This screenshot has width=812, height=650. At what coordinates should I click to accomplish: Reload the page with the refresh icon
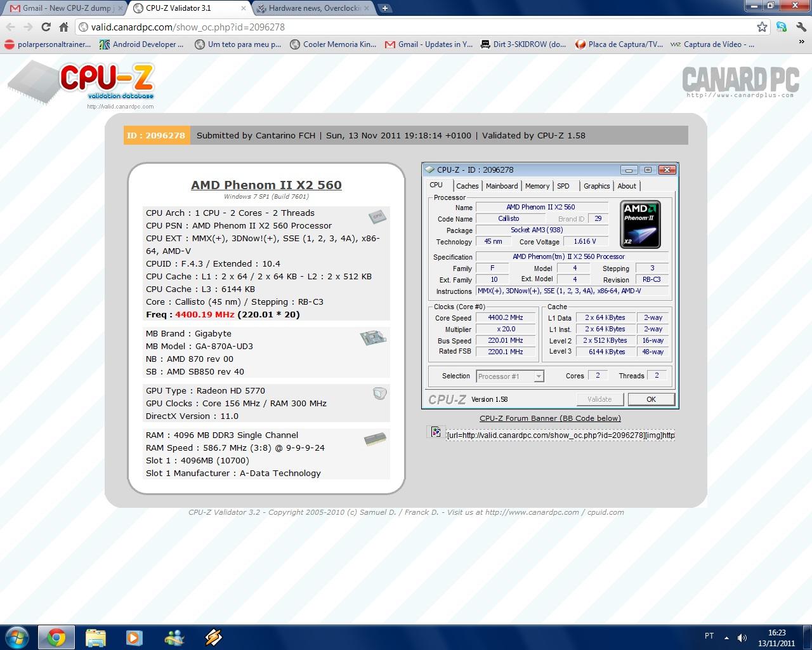click(x=46, y=27)
